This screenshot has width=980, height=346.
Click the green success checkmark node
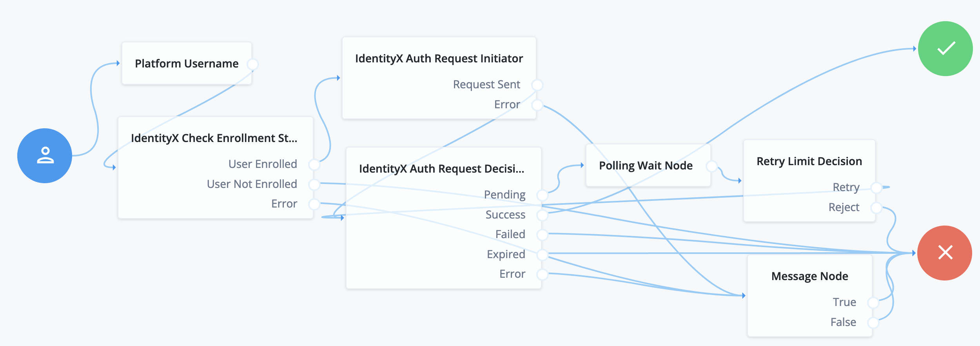946,49
